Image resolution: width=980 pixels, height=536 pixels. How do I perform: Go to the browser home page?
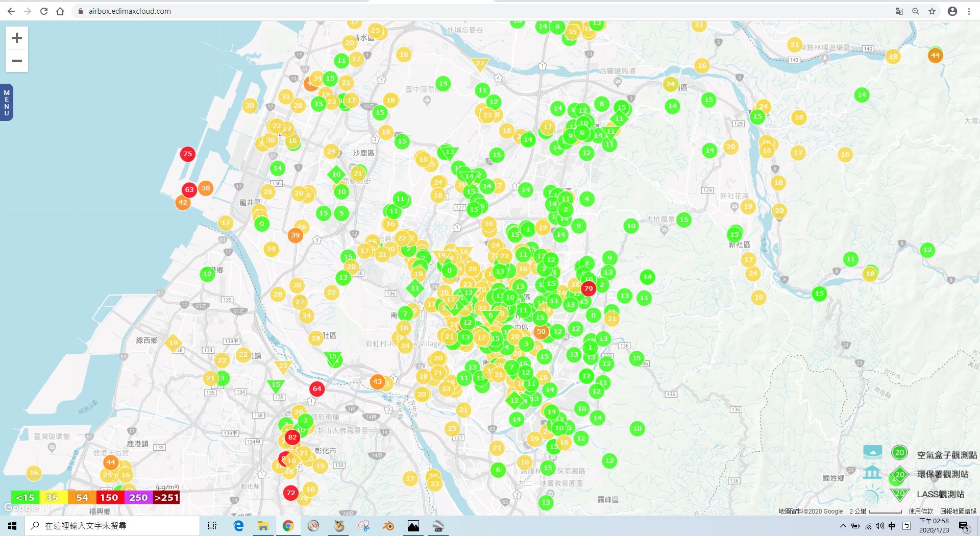pos(60,11)
